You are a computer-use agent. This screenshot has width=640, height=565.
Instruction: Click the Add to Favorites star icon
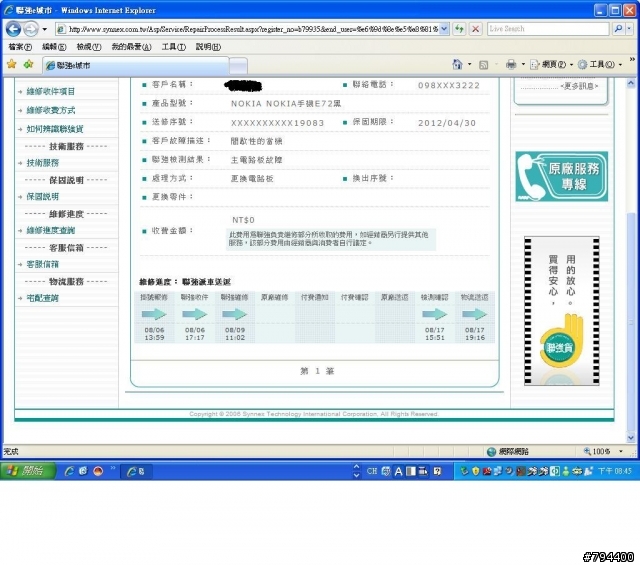[x=29, y=64]
